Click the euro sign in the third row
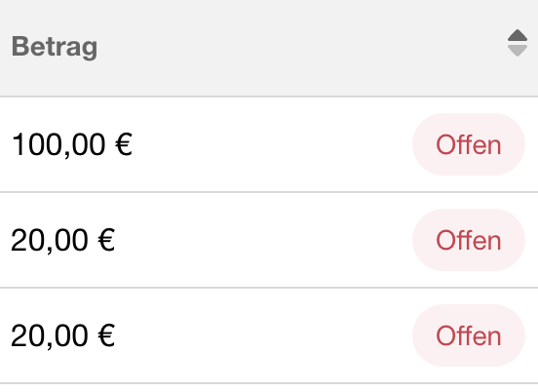 click(x=106, y=335)
